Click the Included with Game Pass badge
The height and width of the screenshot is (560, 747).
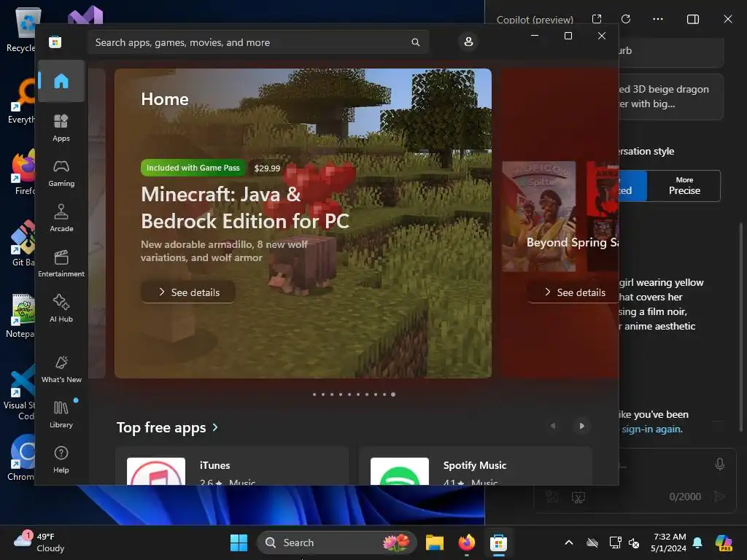[x=193, y=168]
